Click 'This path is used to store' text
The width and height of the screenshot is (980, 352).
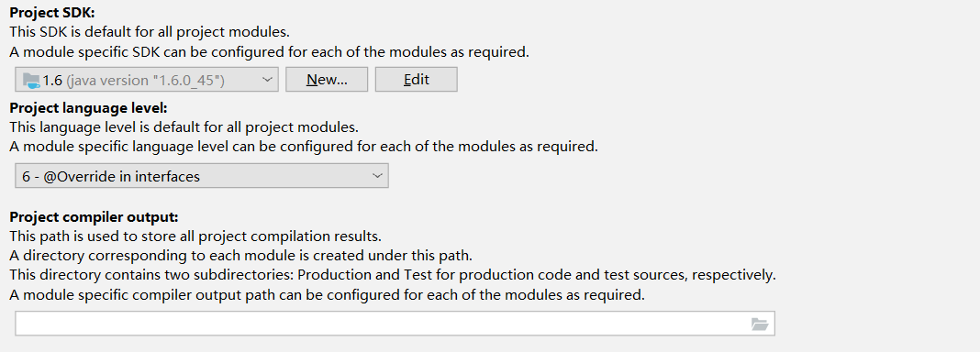click(x=195, y=236)
